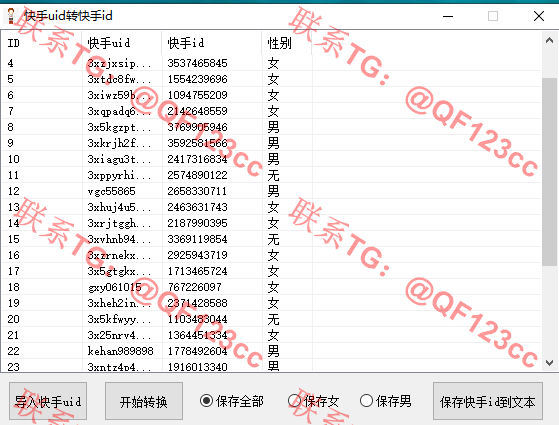
Task: Choose the 保存男 radio option
Action: [x=385, y=401]
